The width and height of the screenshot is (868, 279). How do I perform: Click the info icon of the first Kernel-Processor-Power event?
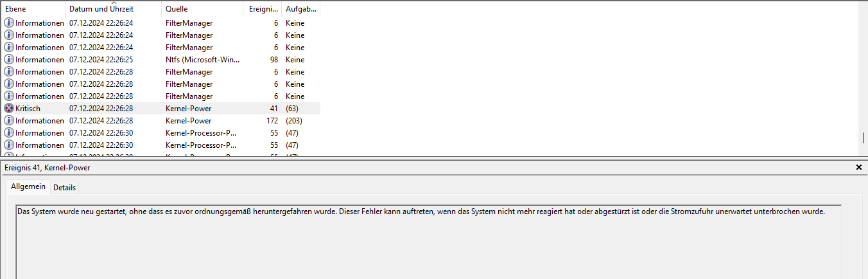tap(9, 133)
